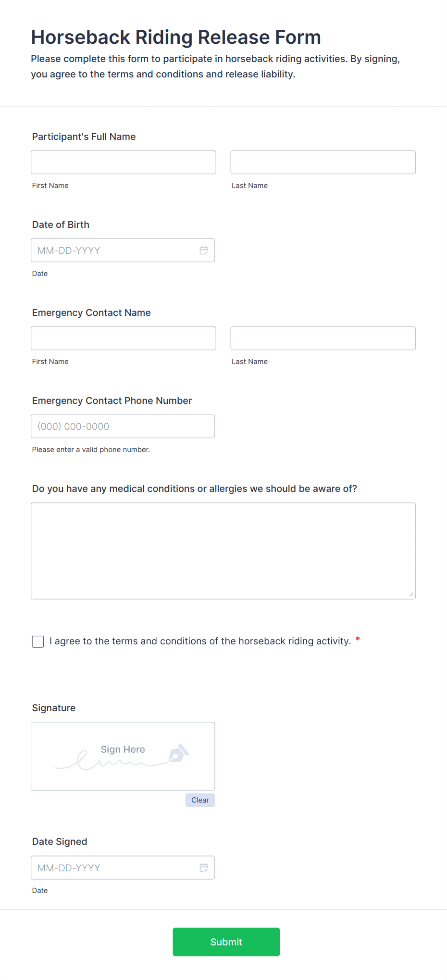Click the terms and conditions agreement label
This screenshot has width=447, height=980.
click(200, 641)
